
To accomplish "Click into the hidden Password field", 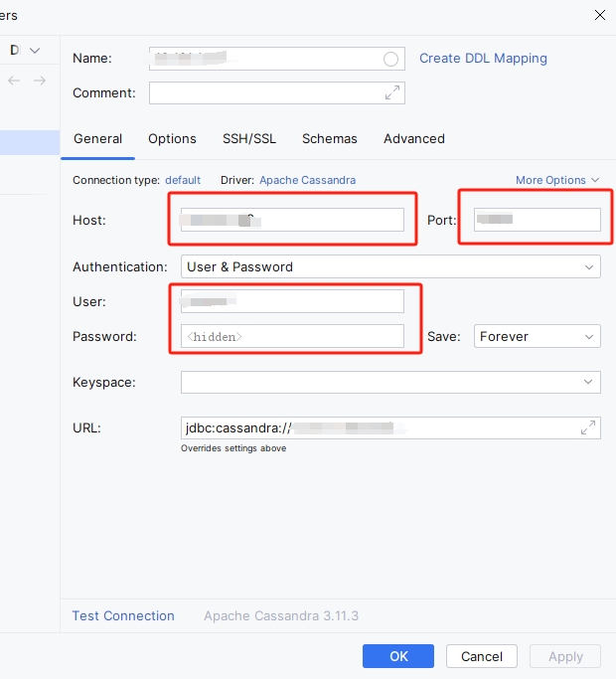I will pyautogui.click(x=292, y=336).
